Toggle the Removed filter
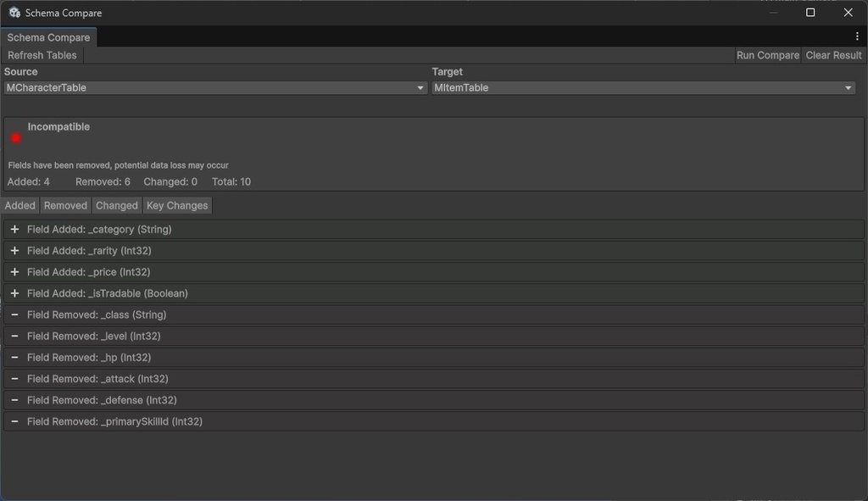 pos(65,205)
